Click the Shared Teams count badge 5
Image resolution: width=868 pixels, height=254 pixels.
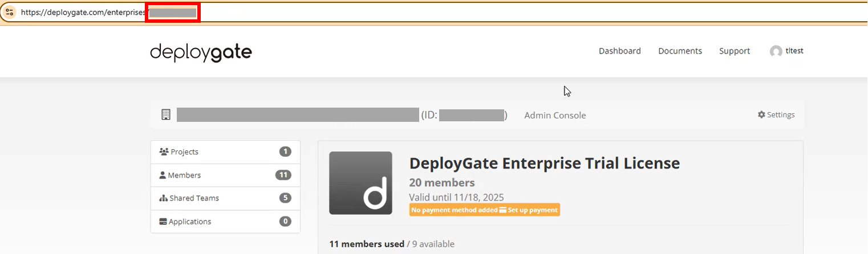click(x=285, y=198)
